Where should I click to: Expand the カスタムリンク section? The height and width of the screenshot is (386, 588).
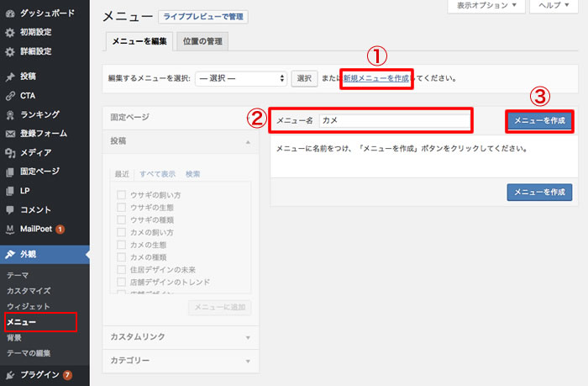pos(180,337)
